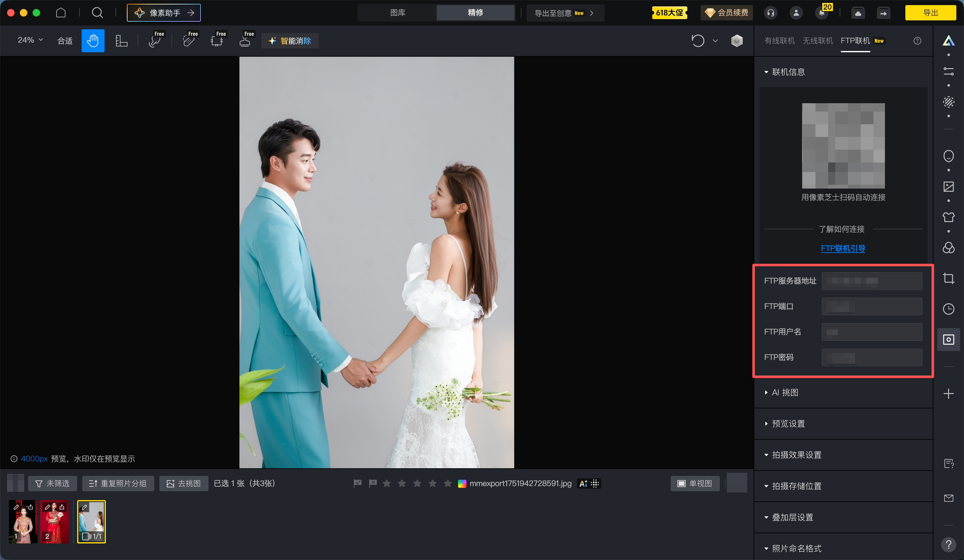The height and width of the screenshot is (560, 964).
Task: Click the rainbow color label swatch
Action: (462, 484)
